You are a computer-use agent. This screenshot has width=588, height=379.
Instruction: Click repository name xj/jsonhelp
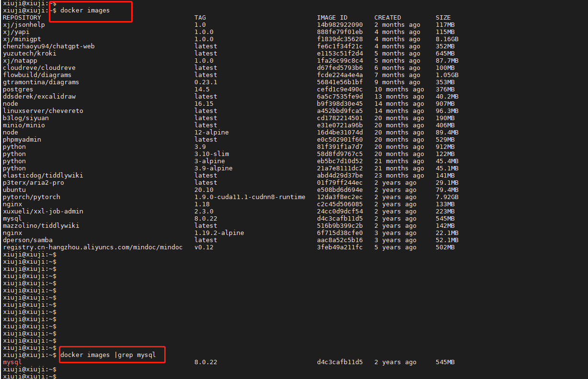point(24,24)
